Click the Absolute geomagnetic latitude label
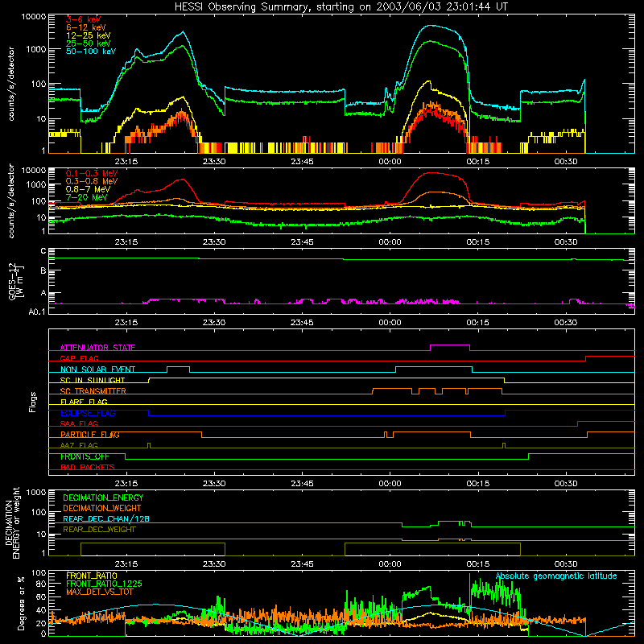Screen dimensions: 644x644 [556, 576]
